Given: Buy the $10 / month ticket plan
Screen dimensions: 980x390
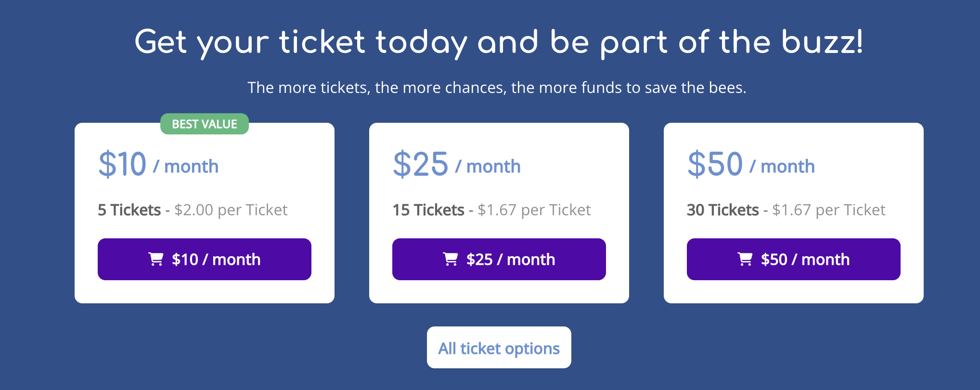Looking at the screenshot, I should pyautogui.click(x=205, y=259).
